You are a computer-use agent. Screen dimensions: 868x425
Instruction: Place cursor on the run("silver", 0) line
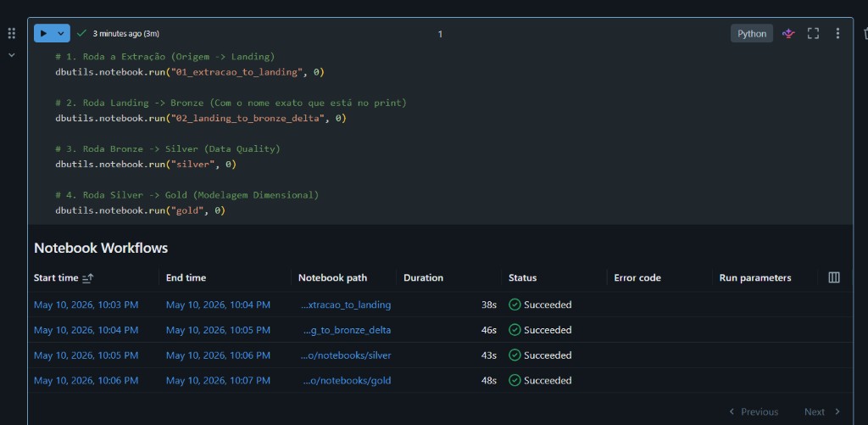pos(146,164)
